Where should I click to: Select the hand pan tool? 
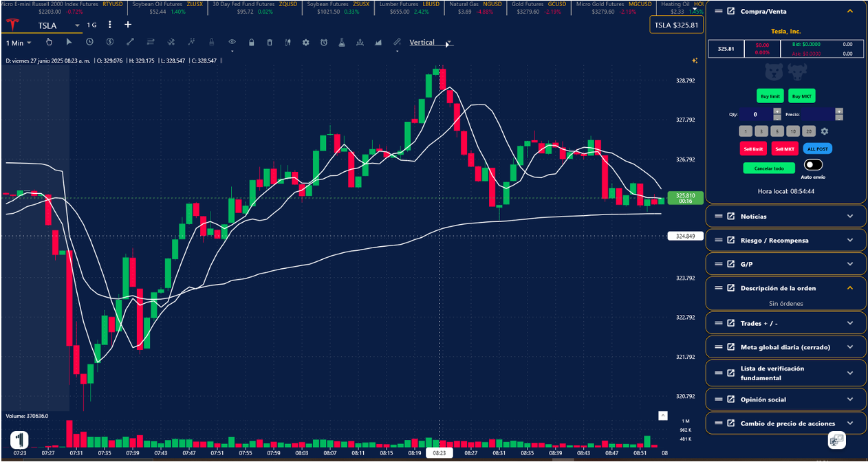50,43
